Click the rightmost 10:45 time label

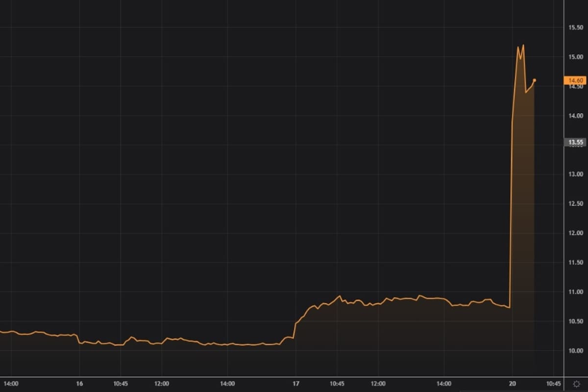pyautogui.click(x=553, y=384)
